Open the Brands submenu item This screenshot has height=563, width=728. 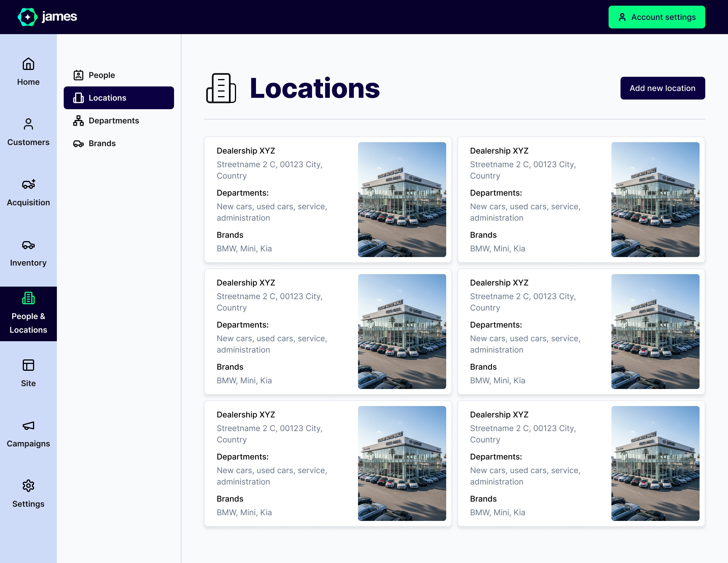coord(102,143)
